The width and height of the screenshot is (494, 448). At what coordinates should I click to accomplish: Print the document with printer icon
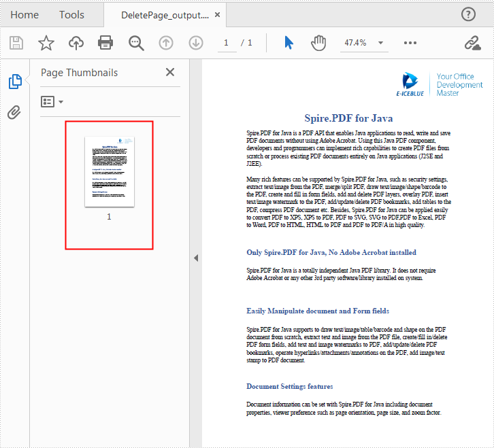(105, 43)
